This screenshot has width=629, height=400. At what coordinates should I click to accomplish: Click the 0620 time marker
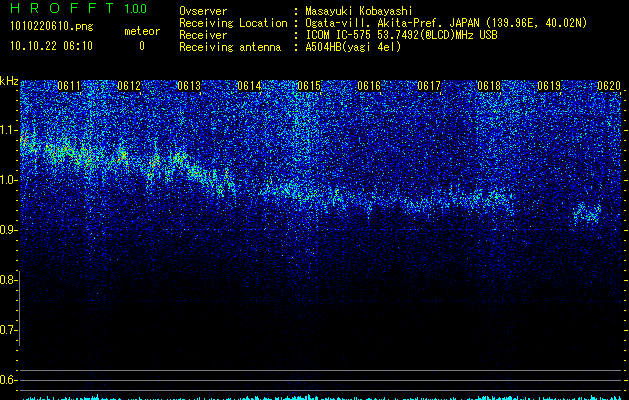click(609, 86)
